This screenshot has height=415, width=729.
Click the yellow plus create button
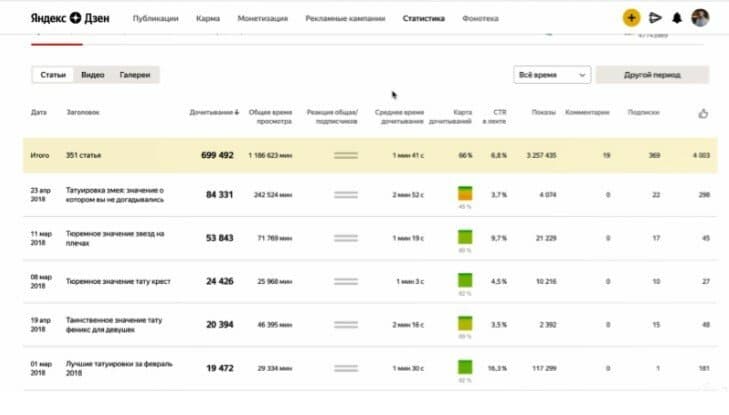[x=631, y=18]
